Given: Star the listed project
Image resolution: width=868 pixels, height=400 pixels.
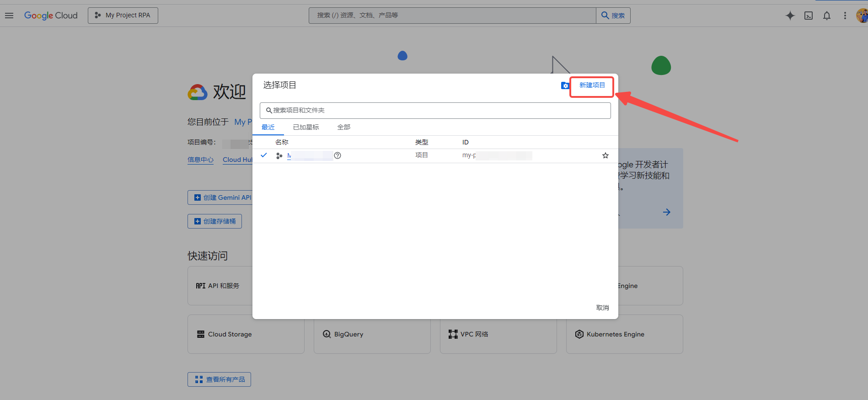Looking at the screenshot, I should click(605, 155).
